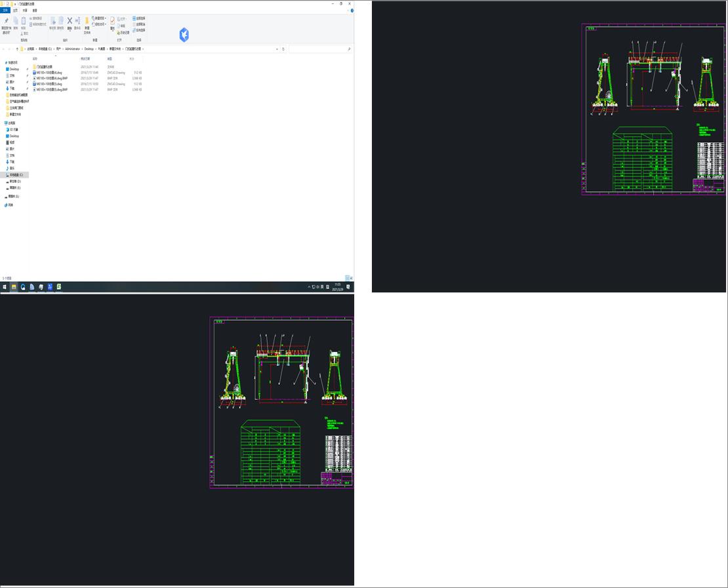Open Quick Access Toolbar customize dropdown
Image resolution: width=728 pixels, height=588 pixels.
(15, 4)
